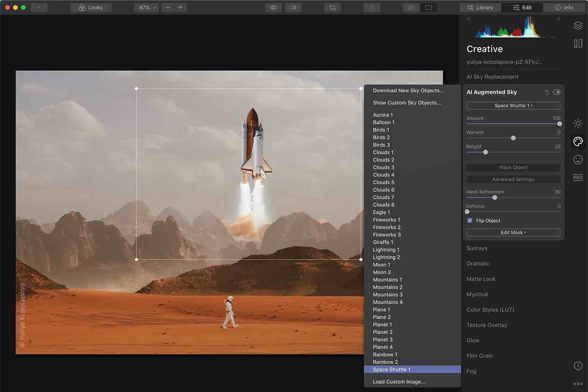Open the Portrait face icon in sidebar
Viewport: 588px width, 392px height.
[x=578, y=160]
